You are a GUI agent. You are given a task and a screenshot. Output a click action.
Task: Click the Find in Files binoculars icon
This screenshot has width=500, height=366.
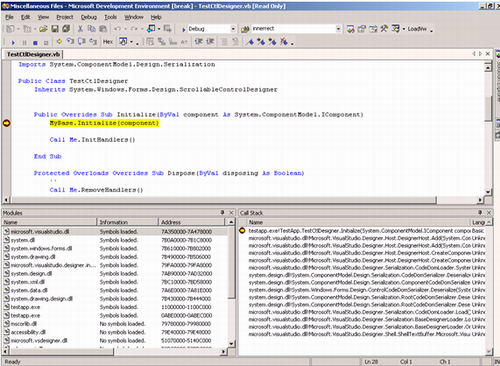pyautogui.click(x=245, y=29)
